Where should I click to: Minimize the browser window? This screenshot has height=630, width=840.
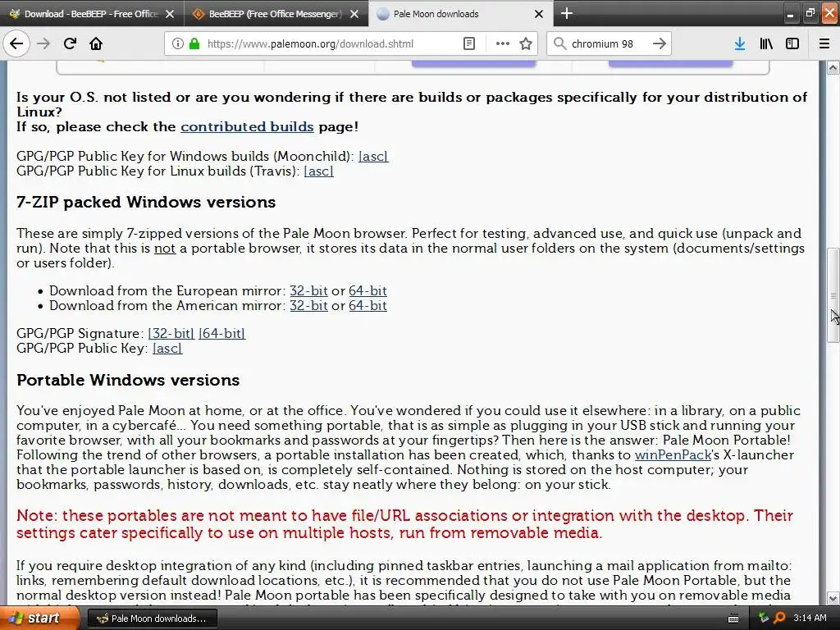tap(790, 14)
